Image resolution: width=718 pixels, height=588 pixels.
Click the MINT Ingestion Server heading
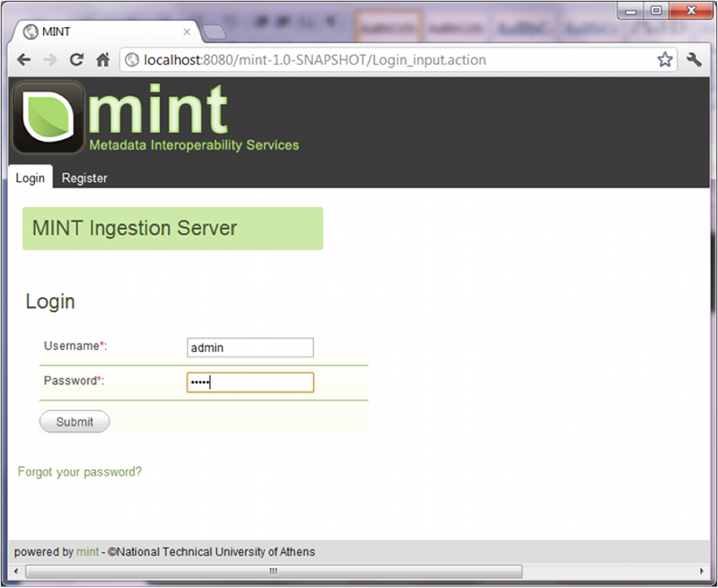coord(135,228)
